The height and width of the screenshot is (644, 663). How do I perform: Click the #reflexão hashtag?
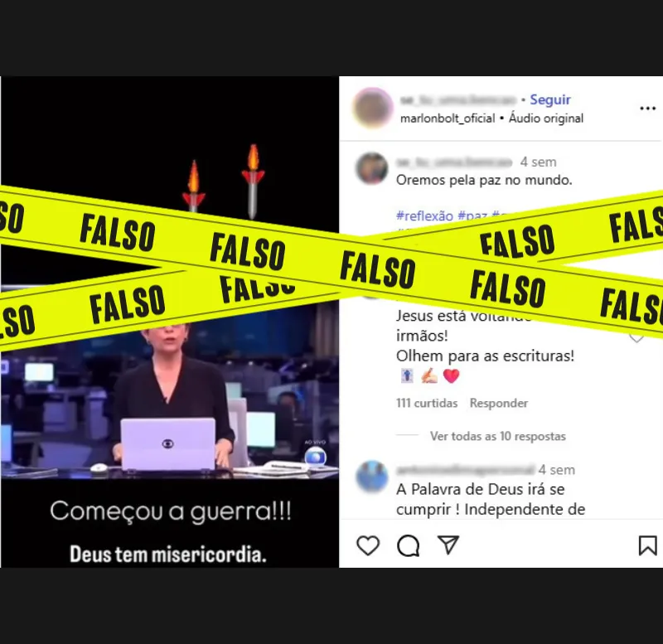tap(424, 215)
